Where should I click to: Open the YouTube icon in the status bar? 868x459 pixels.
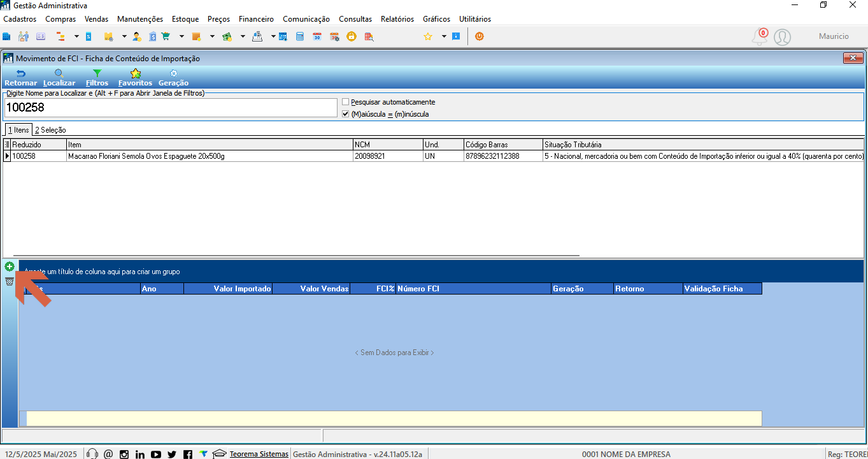[156, 454]
